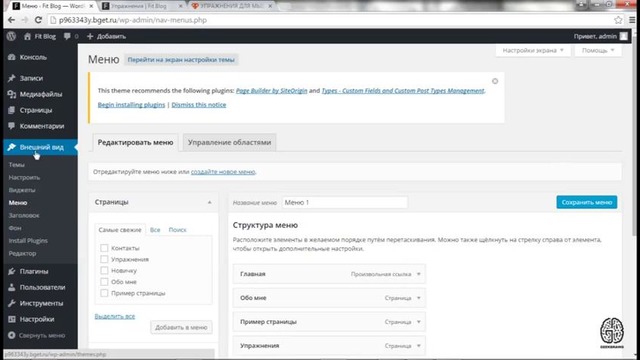Viewport: 640px width, 360px height.
Task: Check the Упражнения page checkbox
Action: click(104, 259)
